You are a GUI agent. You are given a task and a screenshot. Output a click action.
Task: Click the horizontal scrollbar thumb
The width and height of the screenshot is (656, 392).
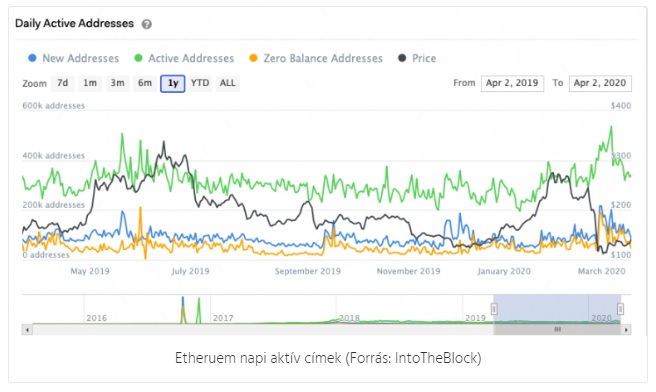point(557,330)
